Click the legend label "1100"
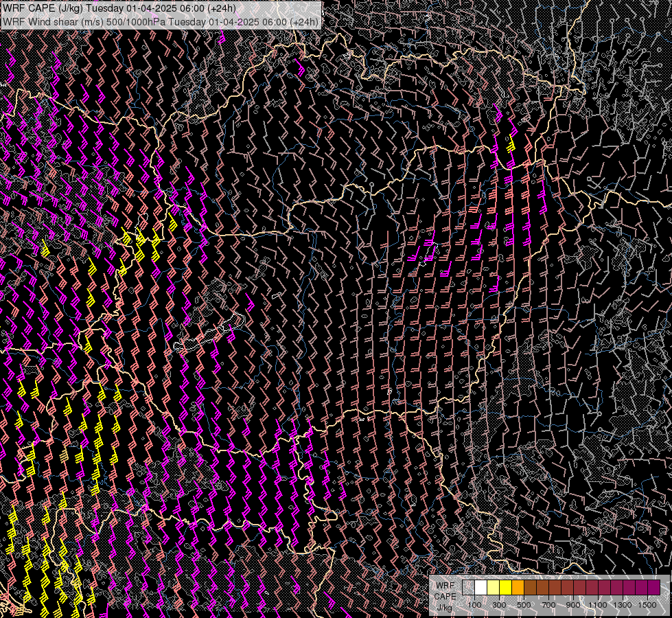Viewport: 672px width, 618px height. point(597,605)
